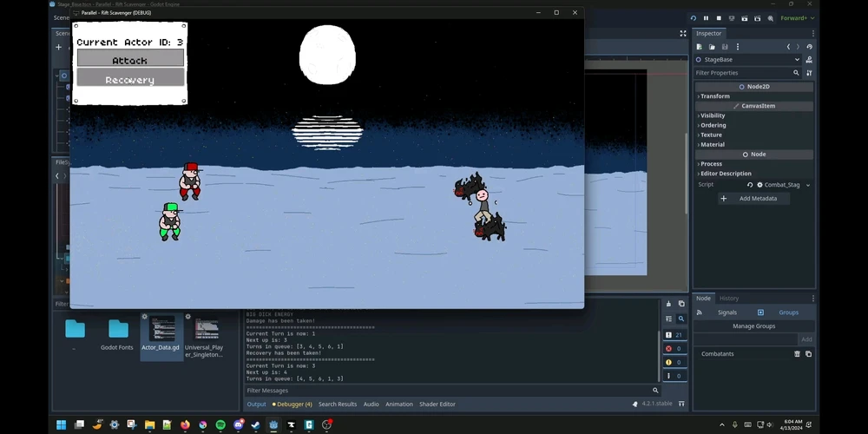Pause the running project
Screen dimensions: 868x434
(x=706, y=18)
